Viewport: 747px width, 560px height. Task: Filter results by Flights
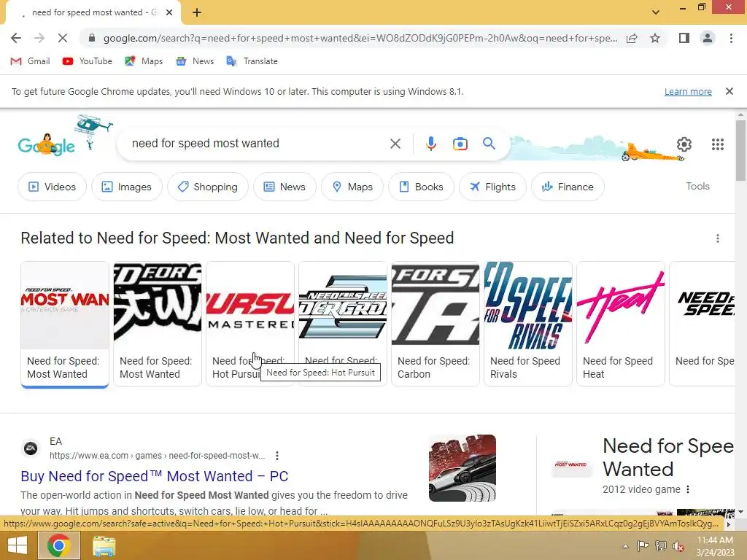tap(492, 187)
